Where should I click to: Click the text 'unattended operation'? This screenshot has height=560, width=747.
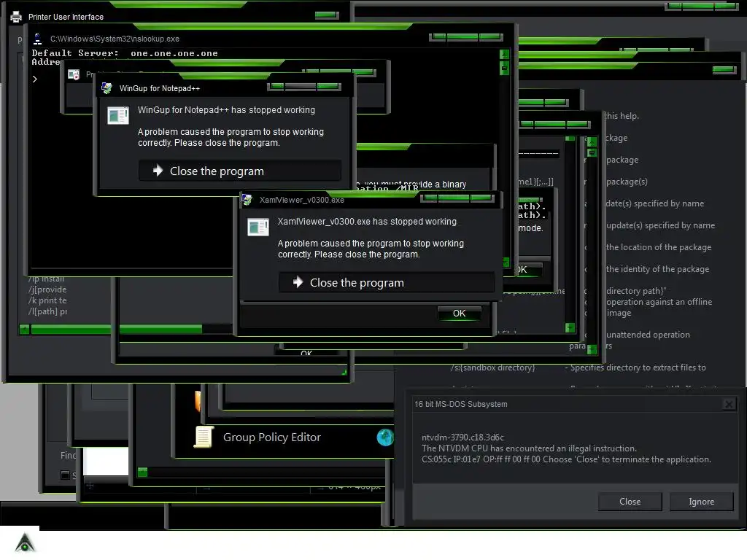[648, 335]
